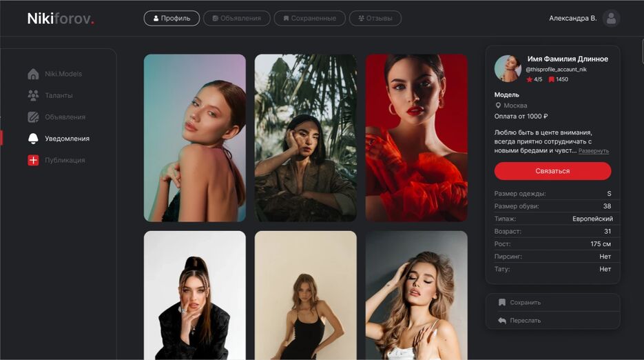Go to the Отзывы tab
Viewport: 644px width, 360px height.
coord(375,19)
